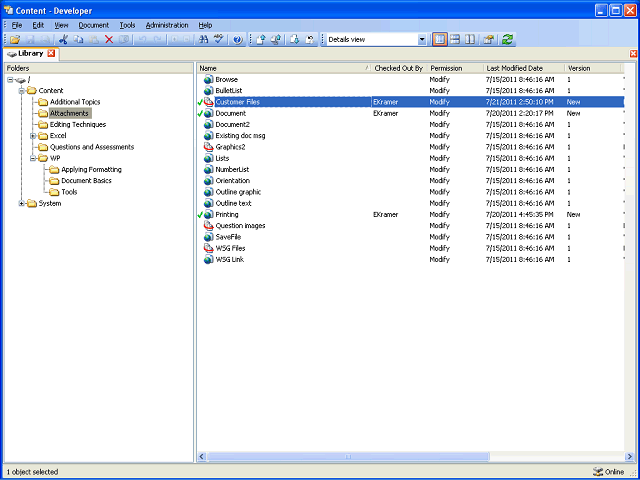This screenshot has height=480, width=640.
Task: Click the Save floppy disk icon
Action: point(31,40)
